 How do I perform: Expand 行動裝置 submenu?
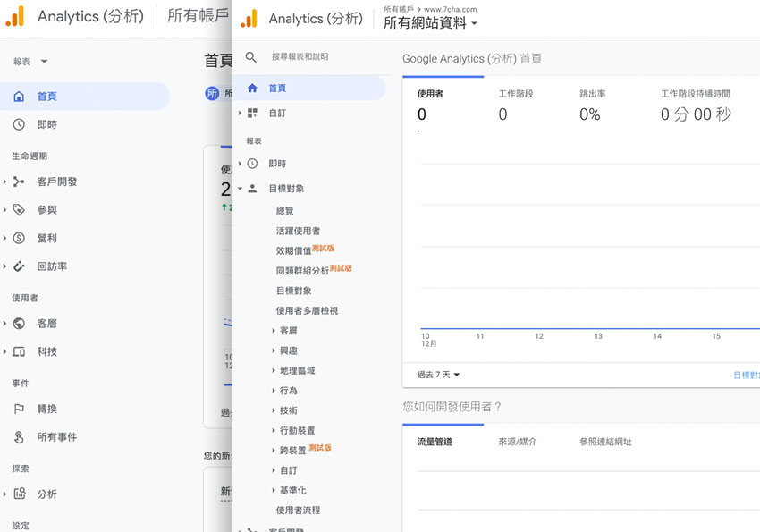tap(274, 430)
